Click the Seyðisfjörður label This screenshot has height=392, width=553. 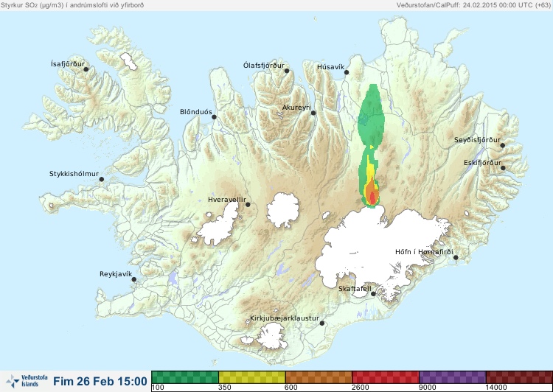pos(477,140)
